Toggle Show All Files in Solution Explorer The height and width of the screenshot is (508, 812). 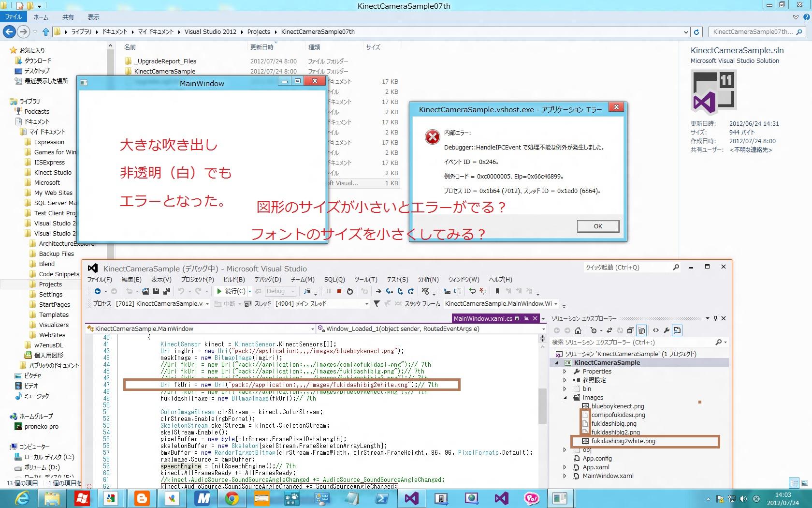pyautogui.click(x=641, y=330)
